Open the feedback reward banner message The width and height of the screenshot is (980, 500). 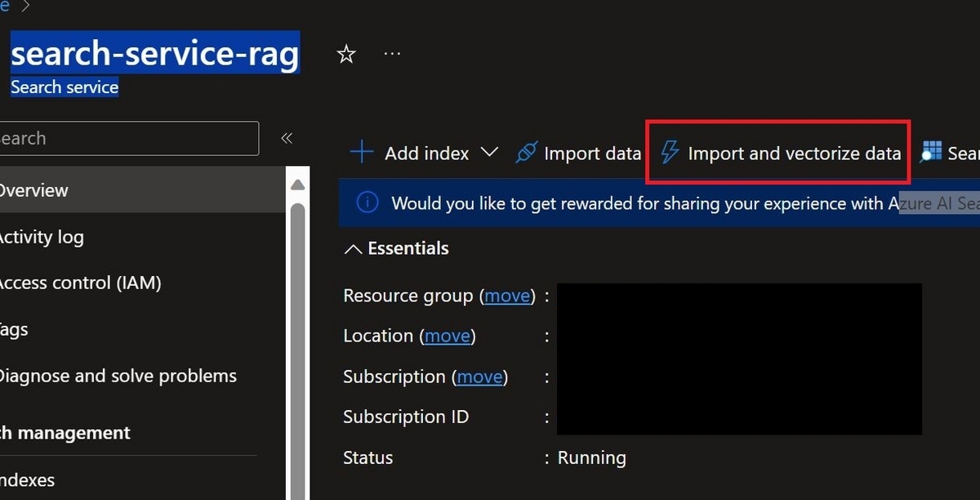(x=659, y=203)
